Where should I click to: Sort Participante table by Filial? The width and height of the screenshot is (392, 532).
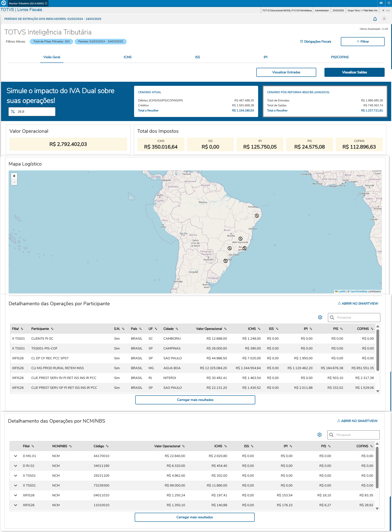point(22,329)
